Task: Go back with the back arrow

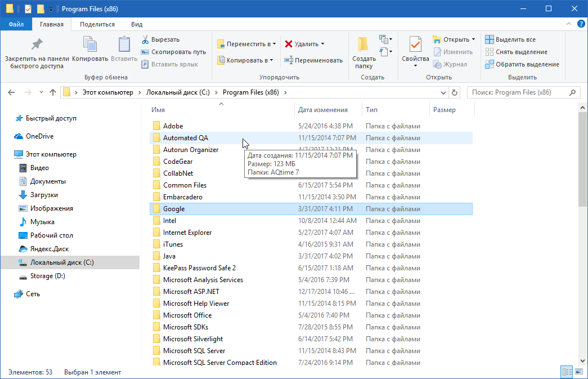Action: click(x=11, y=92)
